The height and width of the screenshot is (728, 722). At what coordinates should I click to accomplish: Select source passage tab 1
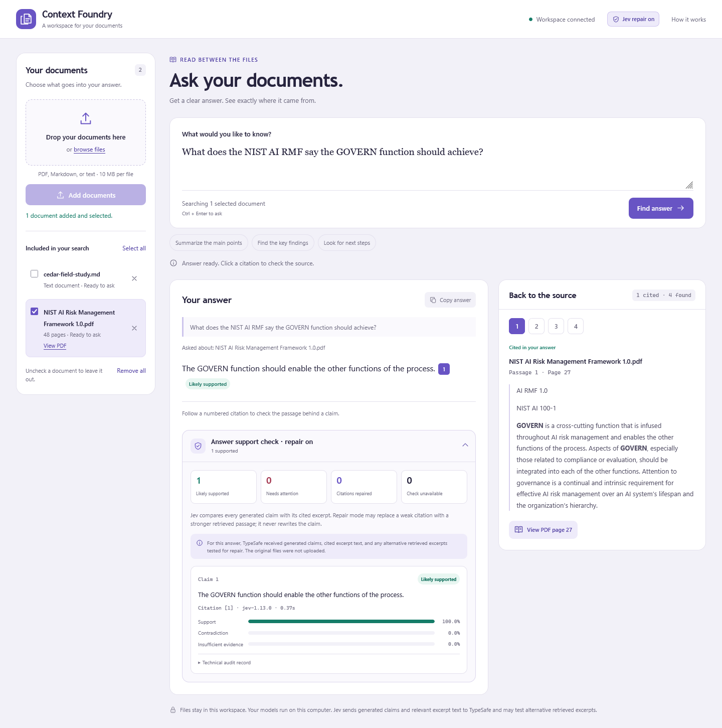coord(517,326)
